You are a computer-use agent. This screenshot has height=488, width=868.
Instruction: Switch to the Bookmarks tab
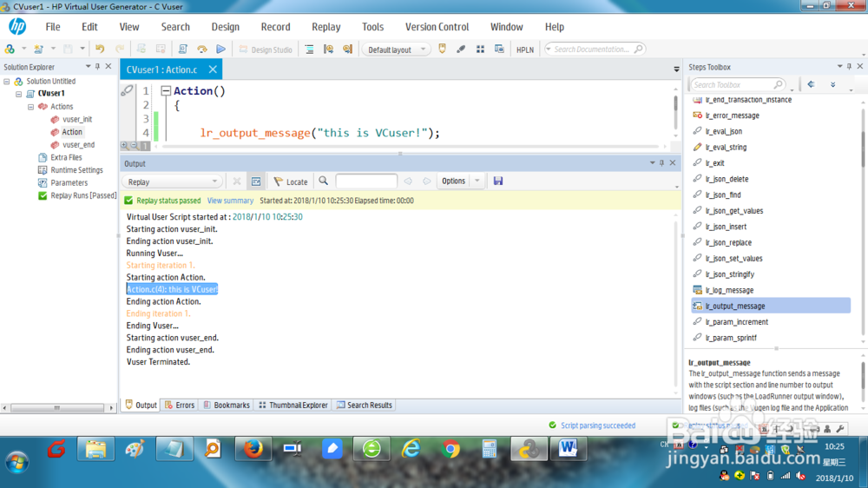coord(227,405)
